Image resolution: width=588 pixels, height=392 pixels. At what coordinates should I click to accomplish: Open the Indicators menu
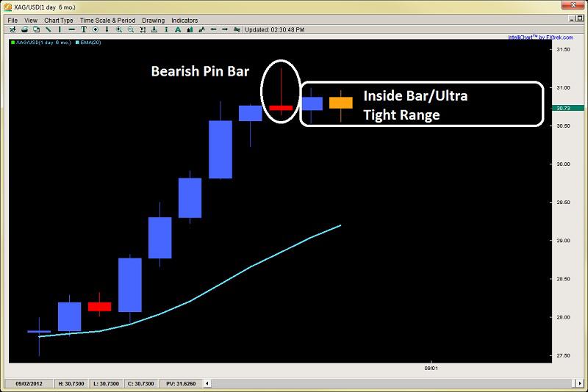click(x=184, y=21)
